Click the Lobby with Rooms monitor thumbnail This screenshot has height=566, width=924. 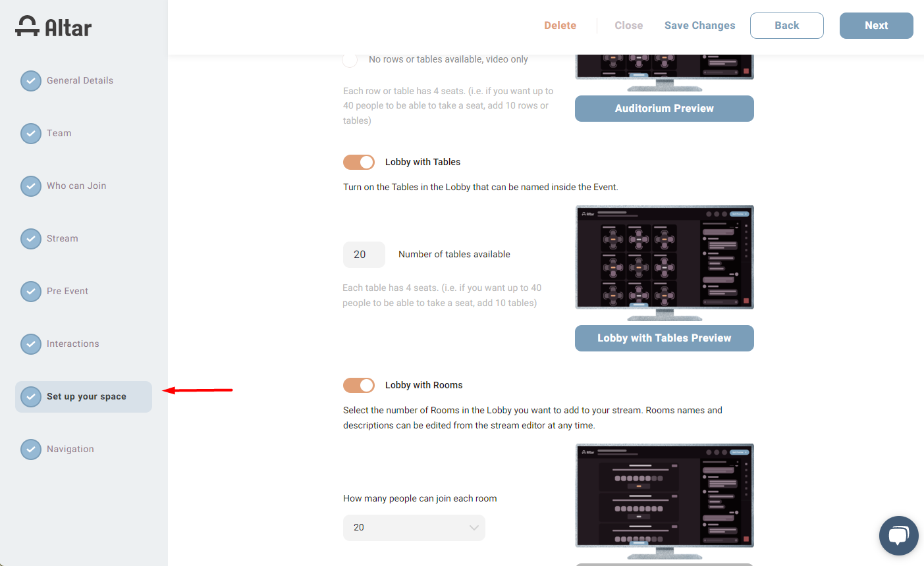click(665, 502)
